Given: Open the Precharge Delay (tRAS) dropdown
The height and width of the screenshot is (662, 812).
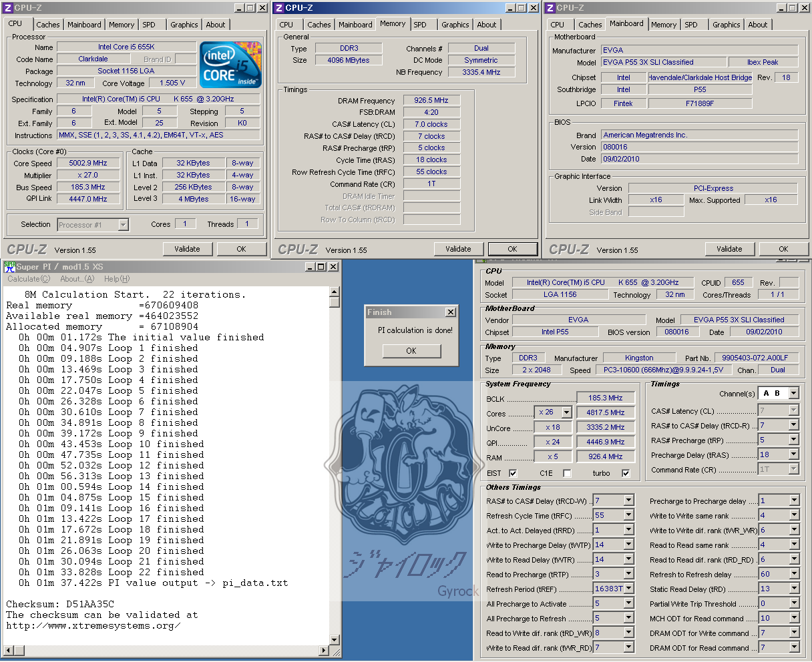Looking at the screenshot, I should (793, 455).
